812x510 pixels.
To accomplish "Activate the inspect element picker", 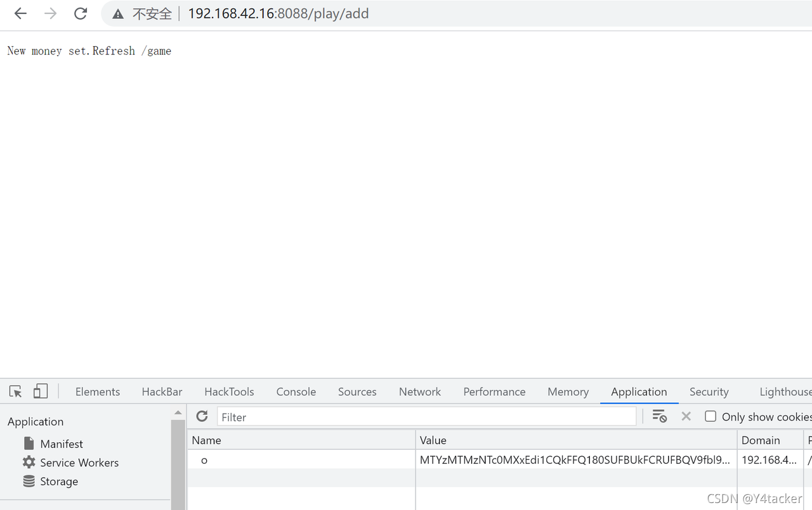I will point(16,391).
